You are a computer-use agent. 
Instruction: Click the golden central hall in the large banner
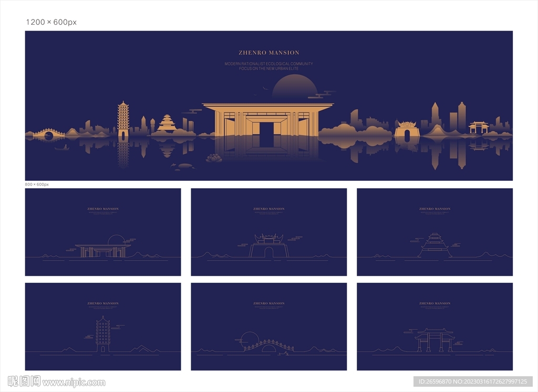pos(267,120)
